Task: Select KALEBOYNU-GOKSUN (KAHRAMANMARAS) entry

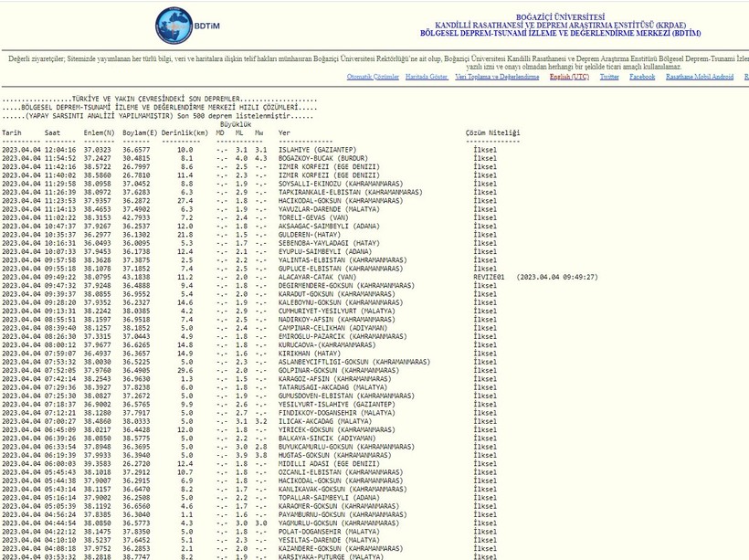Action: [x=341, y=302]
